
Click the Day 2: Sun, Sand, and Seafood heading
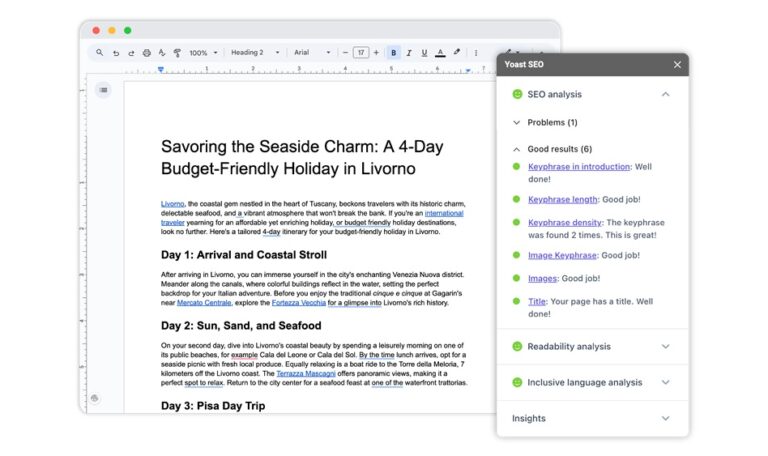(241, 326)
